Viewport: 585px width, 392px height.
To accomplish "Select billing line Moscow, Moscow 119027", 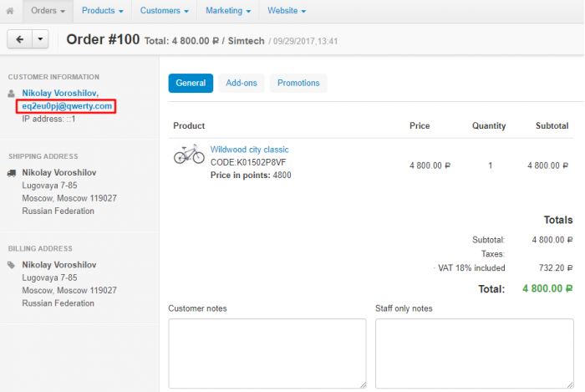I will [x=69, y=290].
